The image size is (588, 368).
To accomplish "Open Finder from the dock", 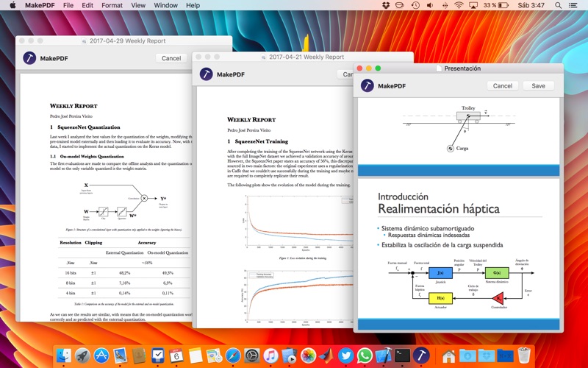I will [x=63, y=355].
